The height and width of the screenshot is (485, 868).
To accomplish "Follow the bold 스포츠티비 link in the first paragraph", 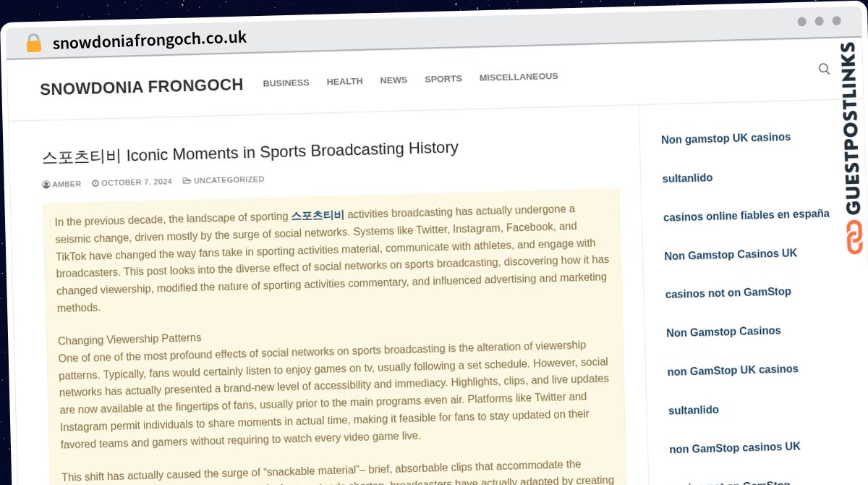I will (318, 215).
